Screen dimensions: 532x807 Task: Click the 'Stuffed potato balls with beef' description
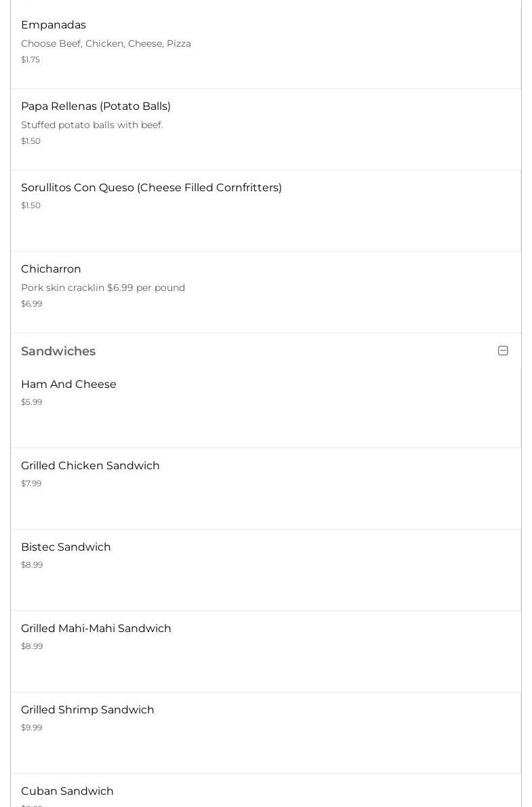(x=92, y=125)
